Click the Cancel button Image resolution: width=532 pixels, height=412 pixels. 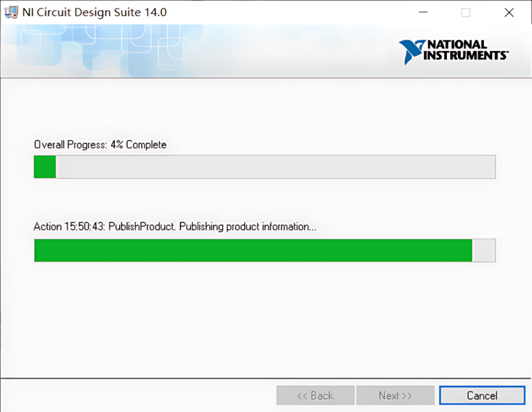[482, 395]
